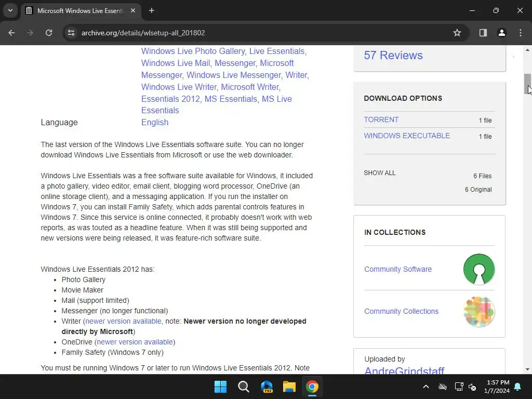This screenshot has height=399, width=532.
Task: Download via the TORRENT option
Action: tap(381, 120)
